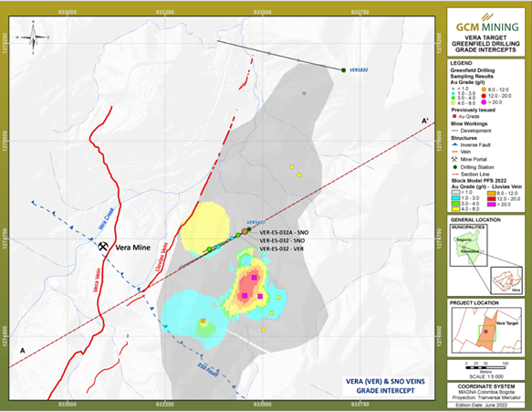Click the A' section line endpoint label
This screenshot has width=532, height=412.
[425, 121]
